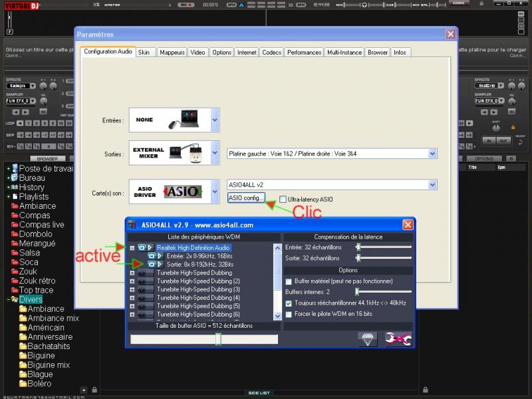The image size is (532, 399).
Task: Collapse the Realtek High Definition Audio tree node
Action: pyautogui.click(x=132, y=247)
